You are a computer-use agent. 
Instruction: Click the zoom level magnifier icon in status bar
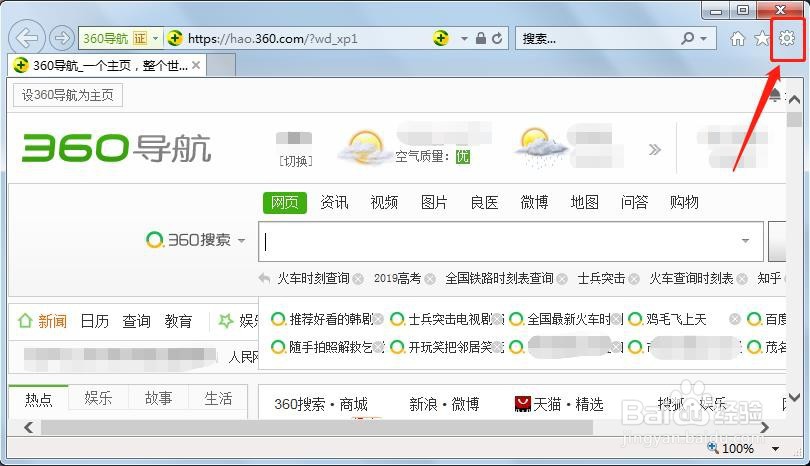[x=713, y=447]
